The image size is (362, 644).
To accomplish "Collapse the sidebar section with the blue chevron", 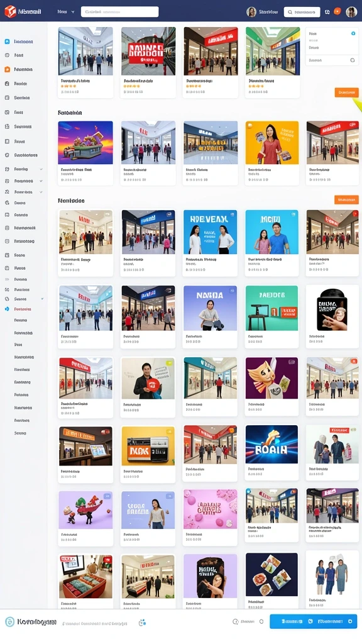I will (42, 299).
